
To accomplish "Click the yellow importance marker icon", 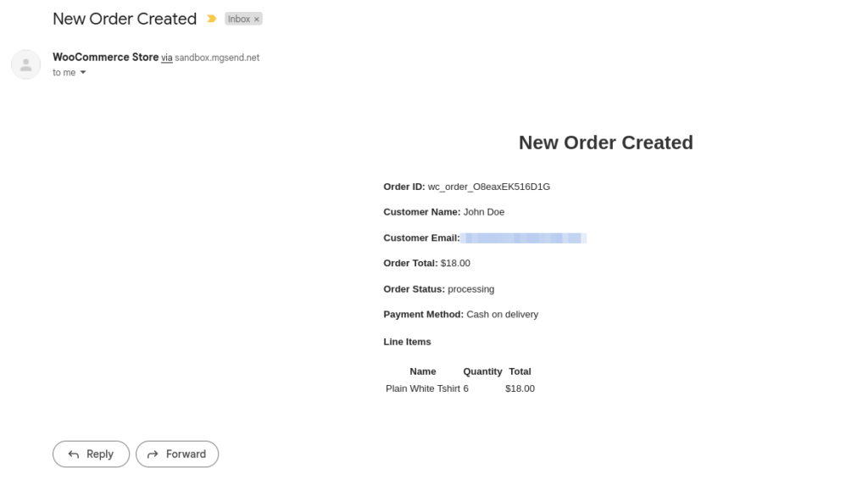I will [212, 19].
